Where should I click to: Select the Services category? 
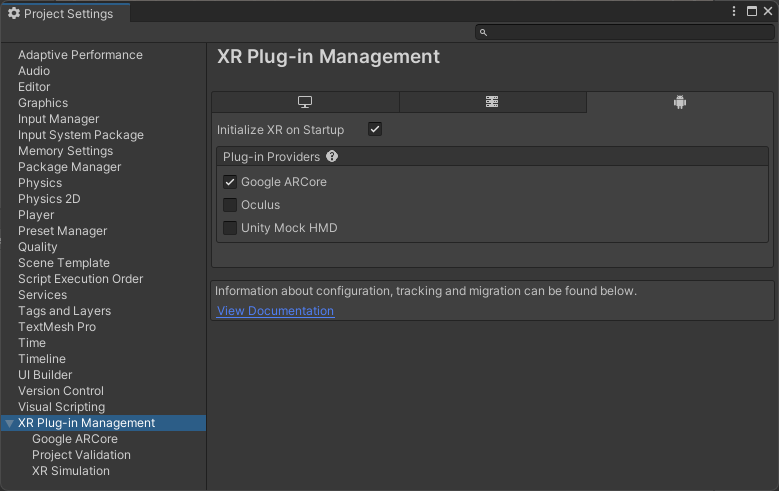pos(42,295)
